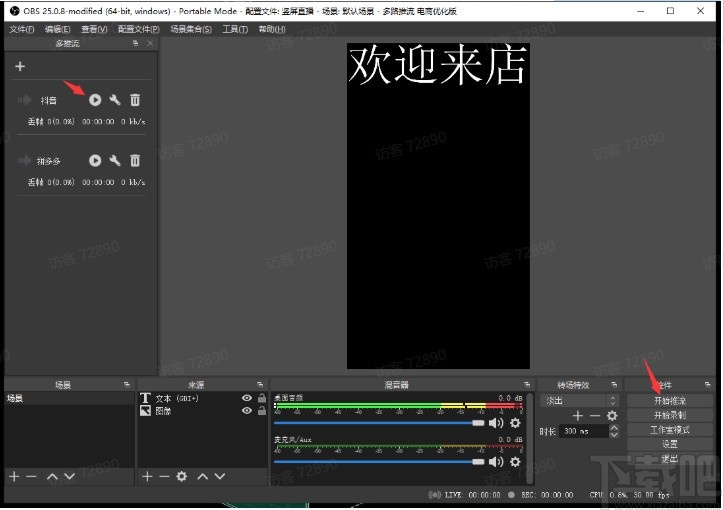Enable 工作室模式 button
This screenshot has width=724, height=510.
coord(670,430)
